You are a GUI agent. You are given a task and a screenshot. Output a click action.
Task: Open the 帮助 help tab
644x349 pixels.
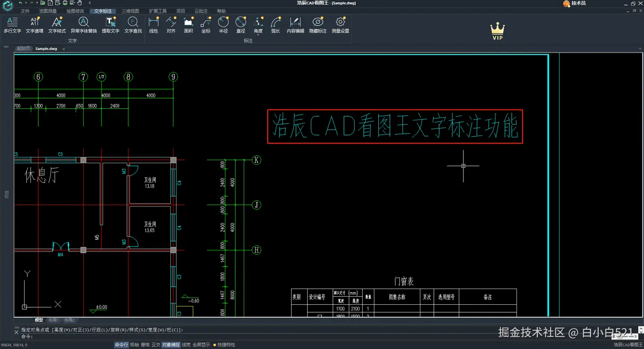[x=221, y=11]
